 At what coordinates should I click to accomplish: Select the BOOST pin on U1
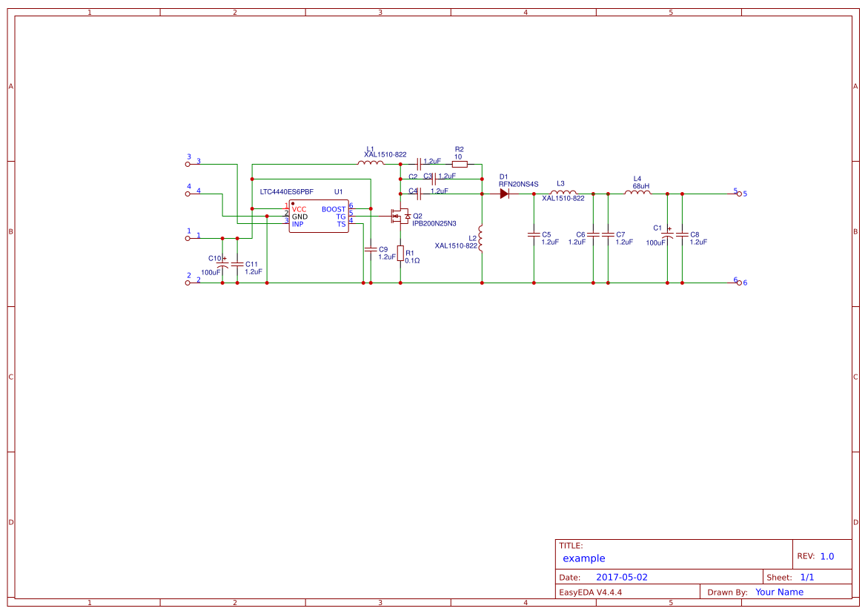[x=333, y=210]
